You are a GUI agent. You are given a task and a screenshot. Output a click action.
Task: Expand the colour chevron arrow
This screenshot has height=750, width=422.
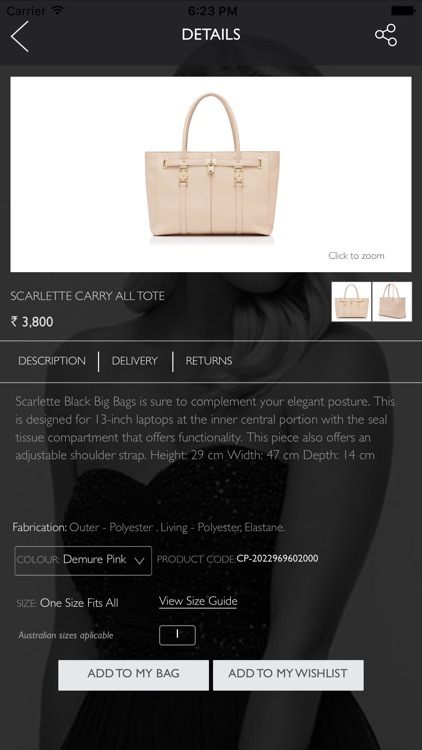coord(139,561)
